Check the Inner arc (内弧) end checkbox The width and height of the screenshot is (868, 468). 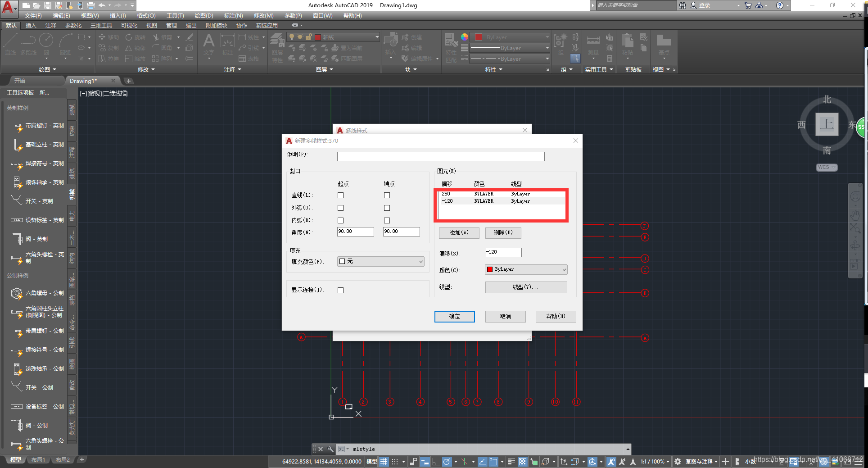click(x=387, y=220)
